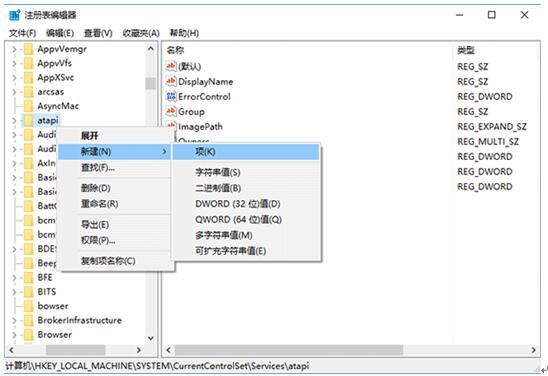Select 项(K) in the submenu

coord(246,152)
